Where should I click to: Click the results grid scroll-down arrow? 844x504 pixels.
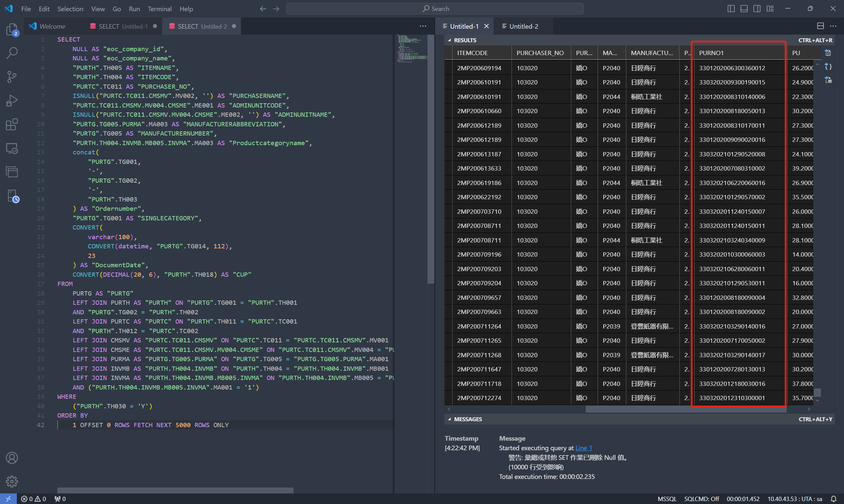click(x=818, y=401)
